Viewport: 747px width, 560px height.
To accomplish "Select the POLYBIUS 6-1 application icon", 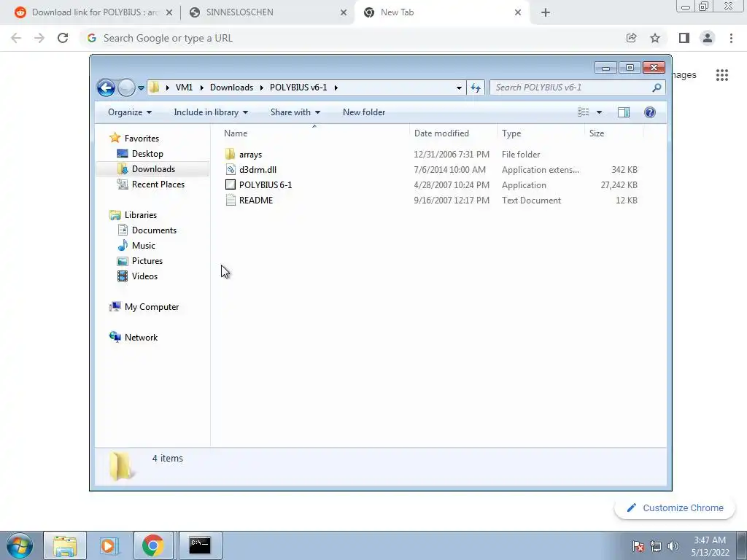I will coord(231,184).
